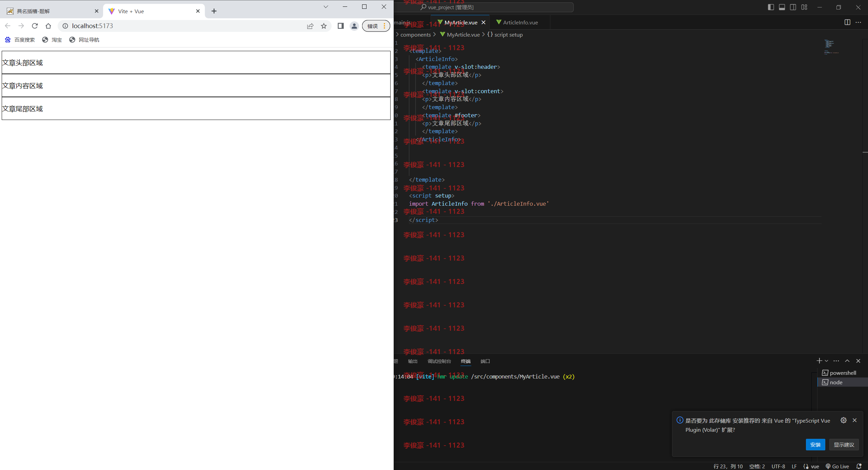Screen dimensions: 868x470
Task: Maximize the terminal panel size
Action: pyautogui.click(x=847, y=361)
